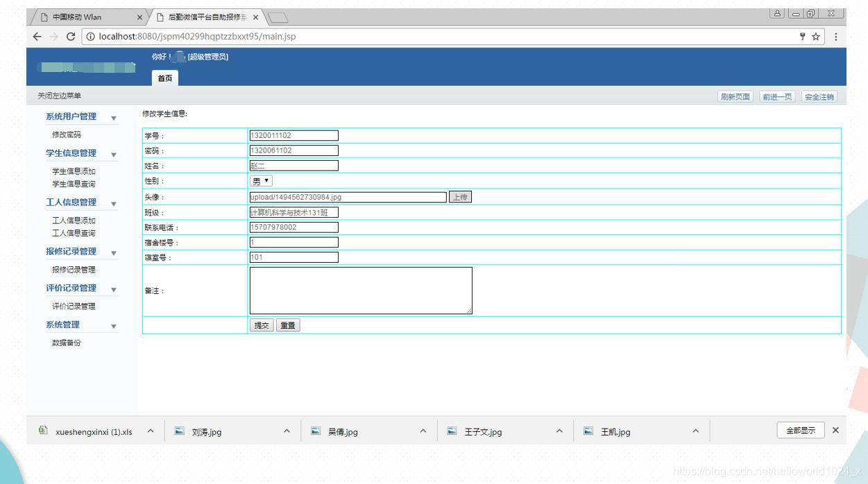868x484 pixels.
Task: Click 关闭左边菜单 link
Action: (59, 96)
